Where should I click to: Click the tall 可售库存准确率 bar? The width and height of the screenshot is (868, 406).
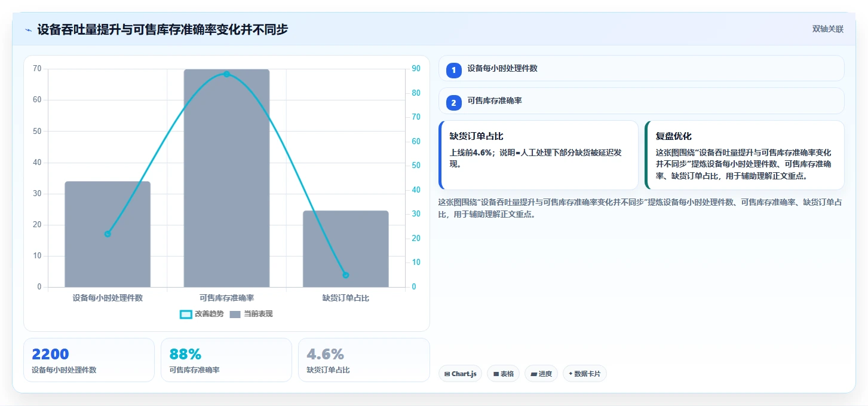click(x=226, y=178)
